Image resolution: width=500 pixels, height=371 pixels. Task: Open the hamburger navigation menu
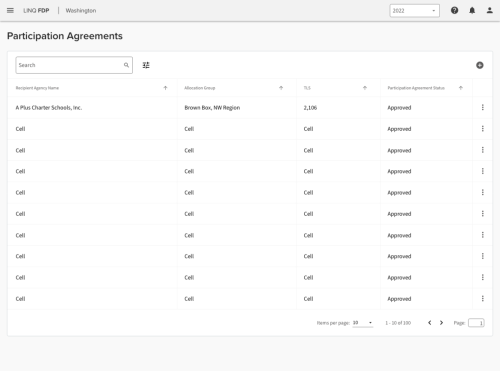tap(10, 11)
